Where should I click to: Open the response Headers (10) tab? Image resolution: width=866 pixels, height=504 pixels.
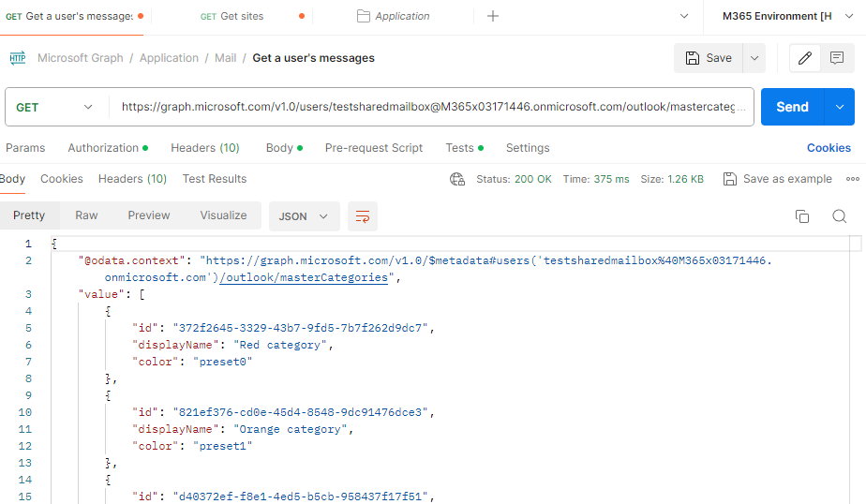[132, 179]
